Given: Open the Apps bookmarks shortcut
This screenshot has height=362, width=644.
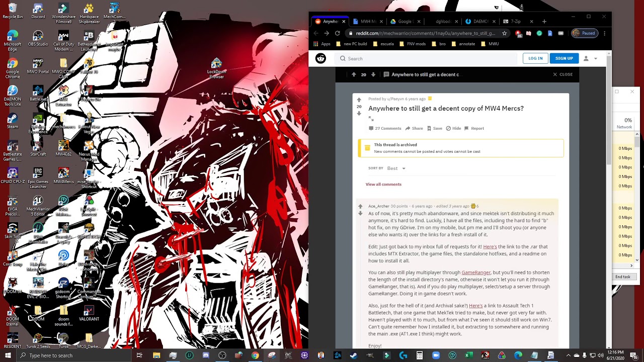Looking at the screenshot, I should pos(322,44).
